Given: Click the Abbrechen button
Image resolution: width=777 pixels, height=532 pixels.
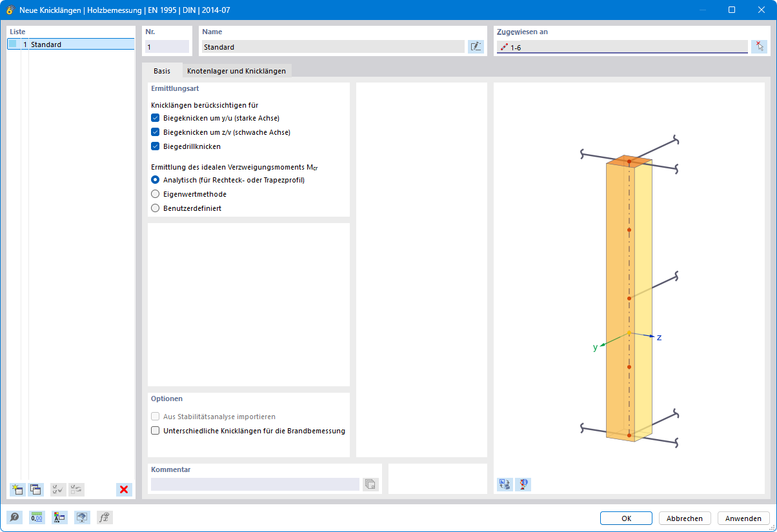Looking at the screenshot, I should point(685,518).
